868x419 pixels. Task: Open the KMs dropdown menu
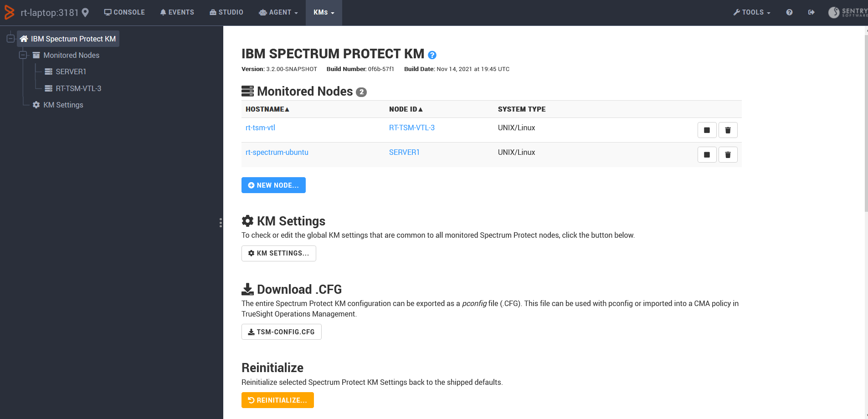[324, 12]
